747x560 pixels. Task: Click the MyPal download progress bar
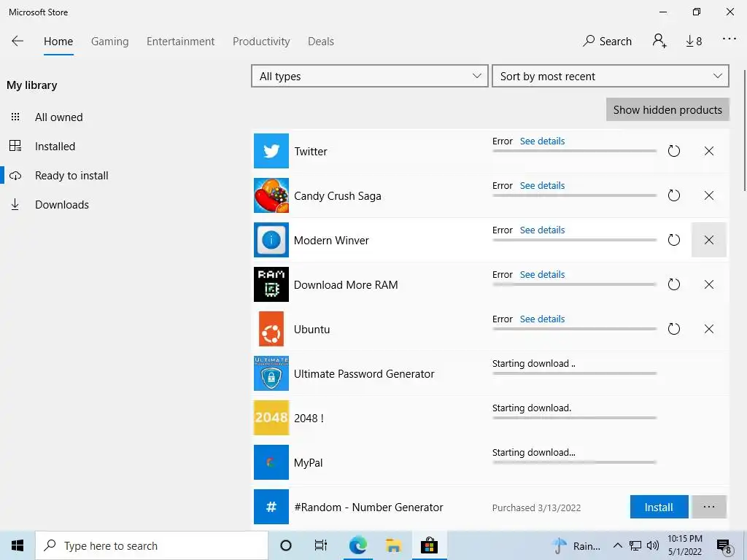click(x=575, y=462)
